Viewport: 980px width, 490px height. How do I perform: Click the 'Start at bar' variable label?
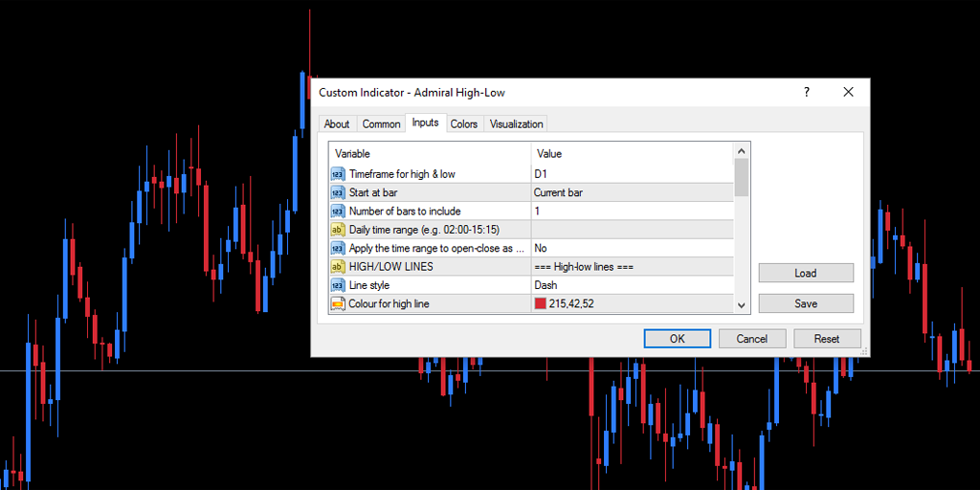point(373,192)
